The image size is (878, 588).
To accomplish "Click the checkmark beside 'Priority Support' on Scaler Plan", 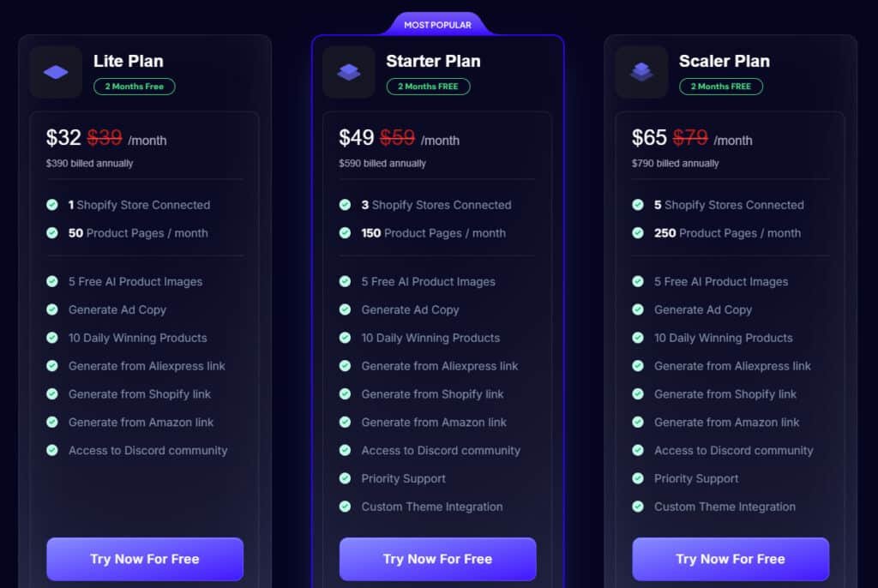I will [x=637, y=478].
